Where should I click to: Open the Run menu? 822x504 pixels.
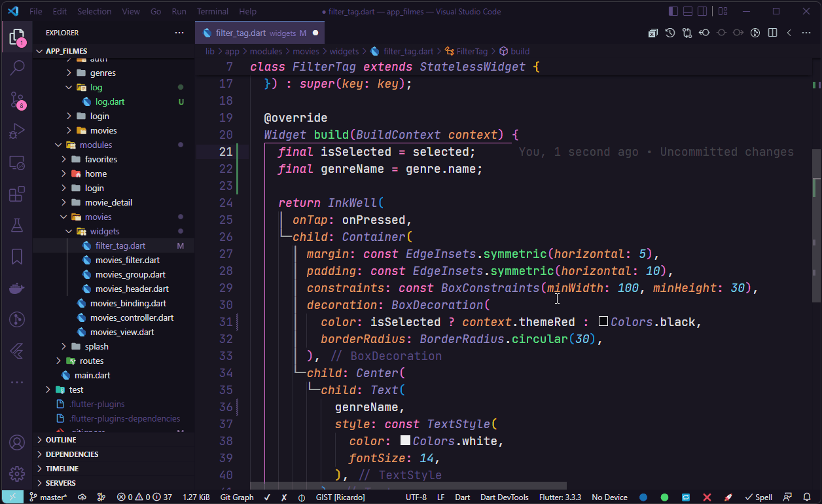coord(179,11)
